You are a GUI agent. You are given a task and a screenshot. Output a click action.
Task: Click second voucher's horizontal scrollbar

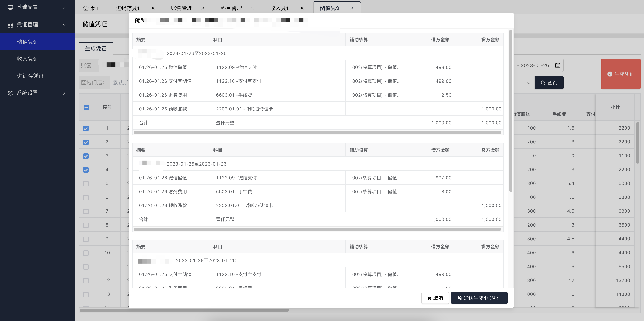coord(317,229)
